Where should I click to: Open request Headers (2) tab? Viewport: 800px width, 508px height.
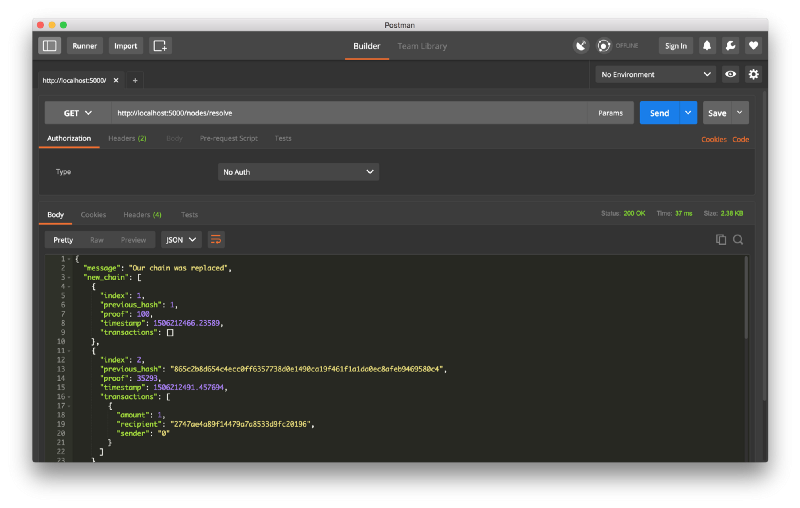click(x=127, y=138)
